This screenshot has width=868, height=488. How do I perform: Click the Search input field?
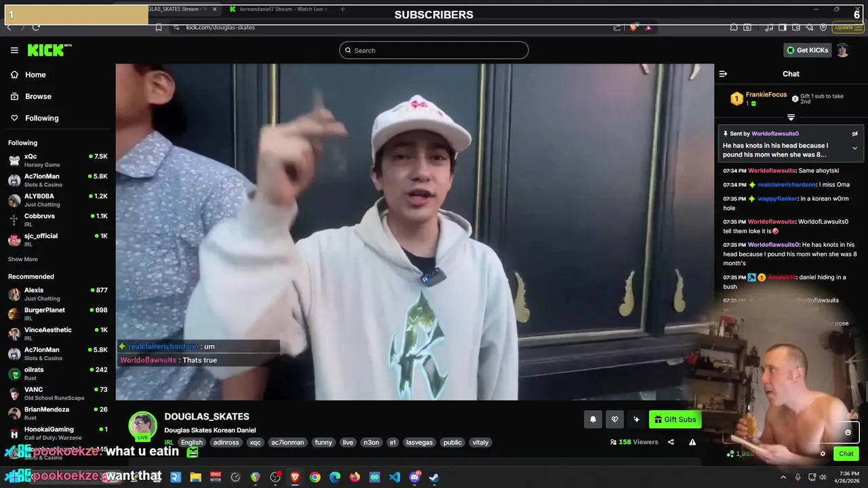434,50
